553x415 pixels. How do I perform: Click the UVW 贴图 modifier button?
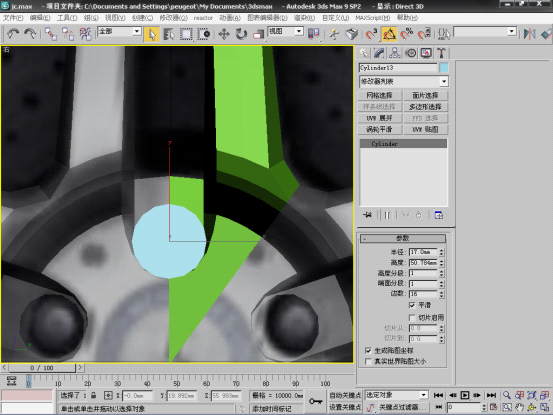[x=425, y=129]
